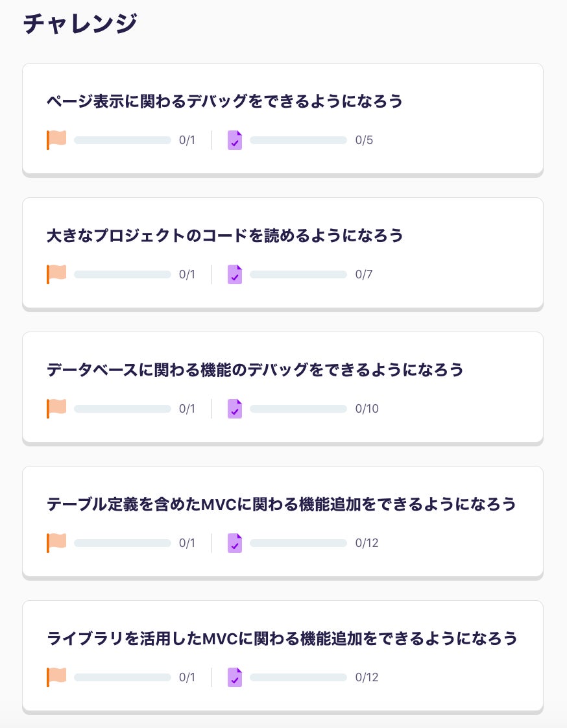The image size is (567, 728).
Task: Click the orange flag icon in ページ表示 card
Action: (x=56, y=140)
